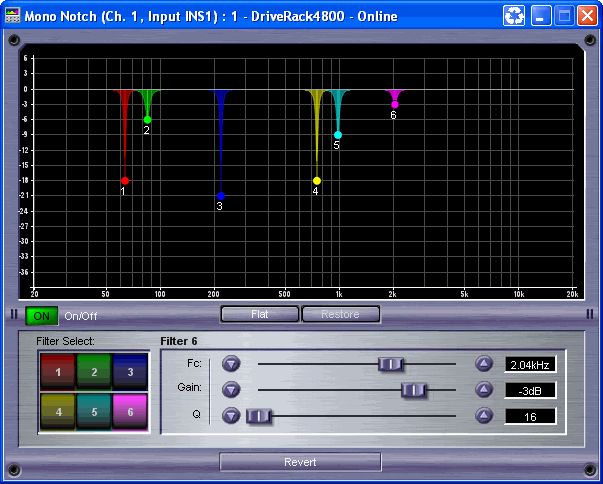This screenshot has width=603, height=484.
Task: Increase Q with the up arrow
Action: point(484,416)
